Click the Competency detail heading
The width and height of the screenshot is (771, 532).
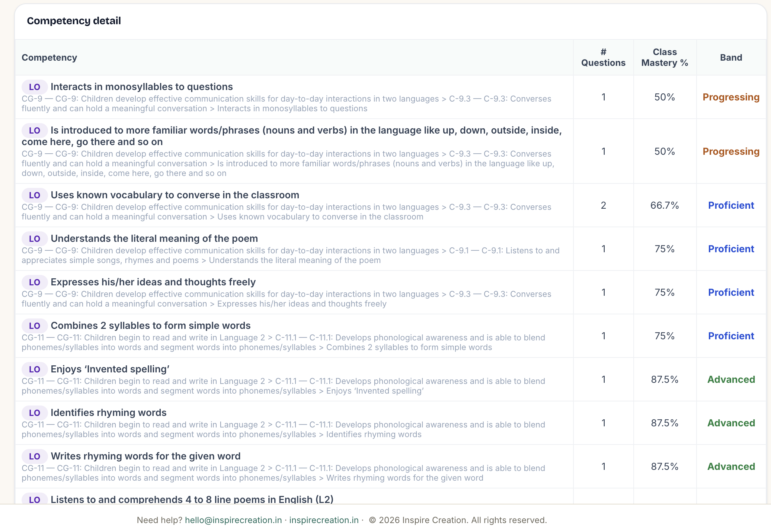pyautogui.click(x=74, y=21)
